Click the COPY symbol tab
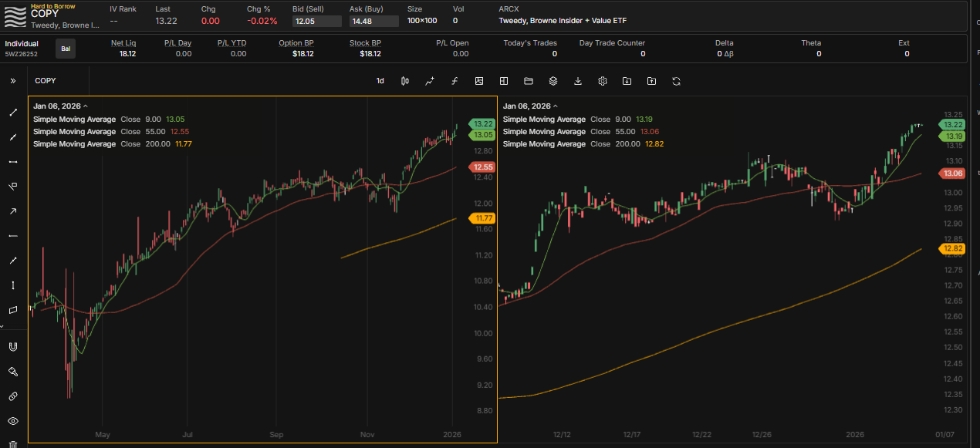The height and width of the screenshot is (448, 980). coord(46,81)
